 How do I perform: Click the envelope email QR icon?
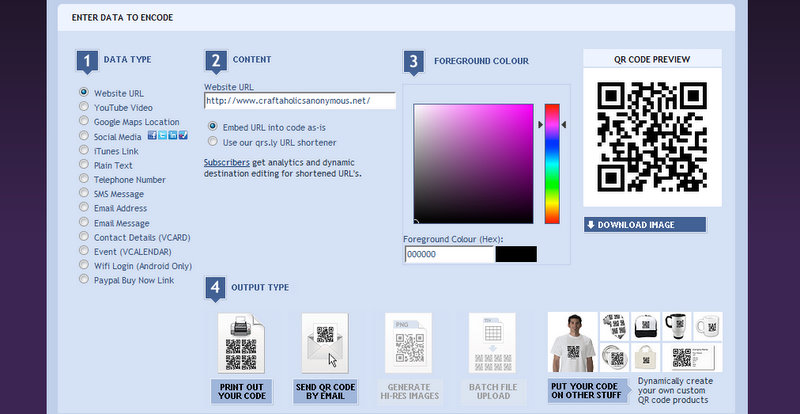click(325, 343)
